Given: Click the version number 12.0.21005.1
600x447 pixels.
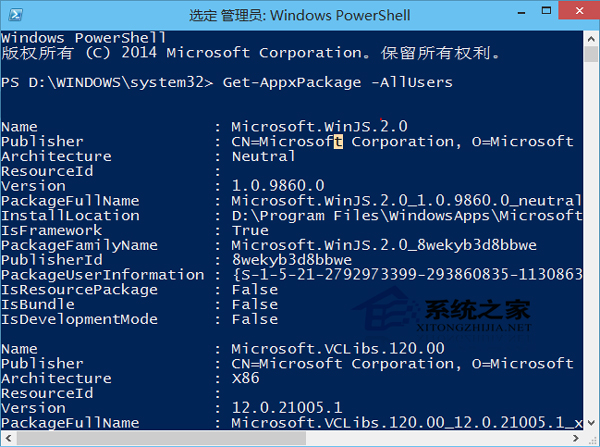Looking at the screenshot, I should click(288, 408).
